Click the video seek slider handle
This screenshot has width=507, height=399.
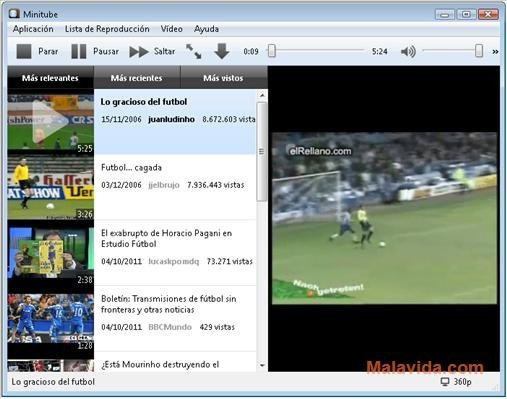tap(272, 51)
